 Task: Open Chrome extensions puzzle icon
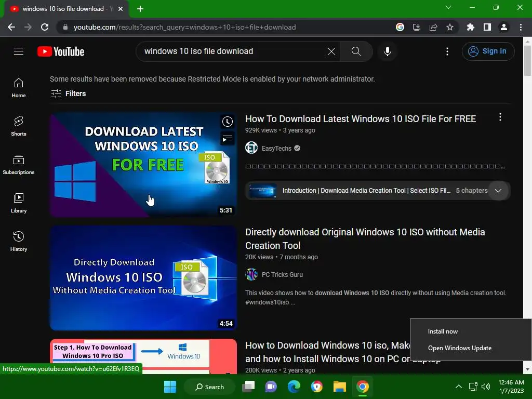(x=470, y=27)
